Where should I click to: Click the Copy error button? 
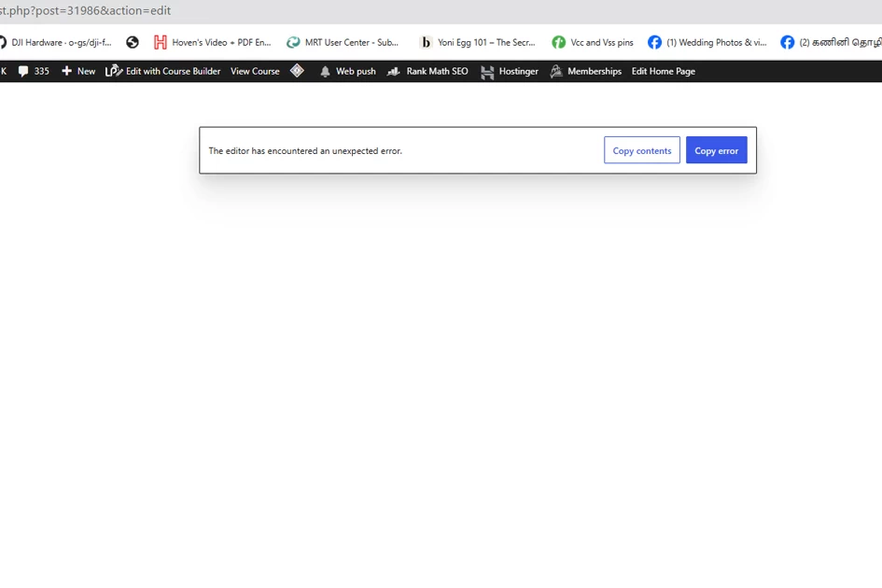716,150
